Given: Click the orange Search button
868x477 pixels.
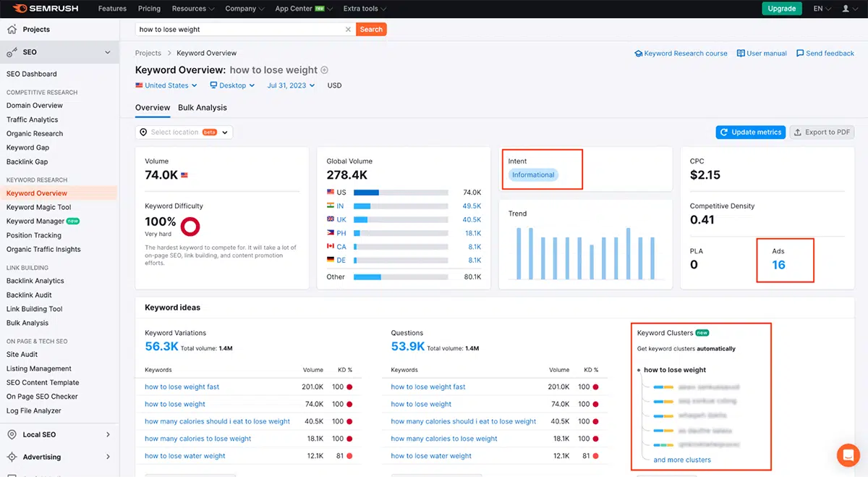Looking at the screenshot, I should [371, 30].
